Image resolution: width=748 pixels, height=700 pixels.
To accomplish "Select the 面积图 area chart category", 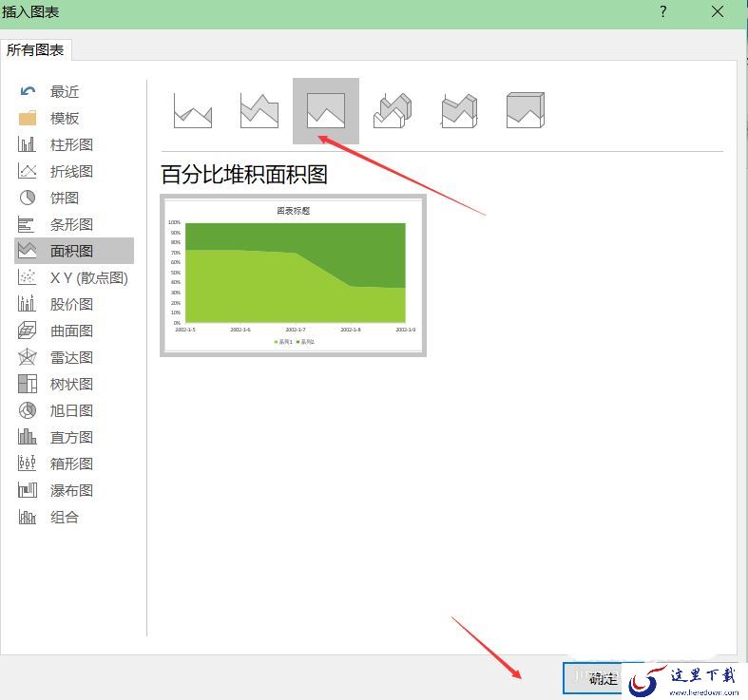I will [x=71, y=251].
